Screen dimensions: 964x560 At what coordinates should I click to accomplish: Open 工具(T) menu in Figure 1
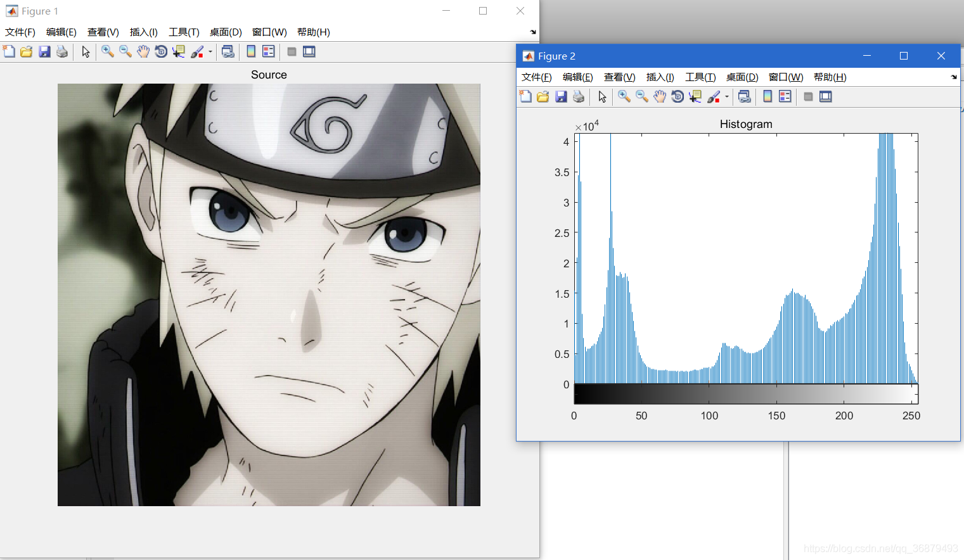coord(184,32)
